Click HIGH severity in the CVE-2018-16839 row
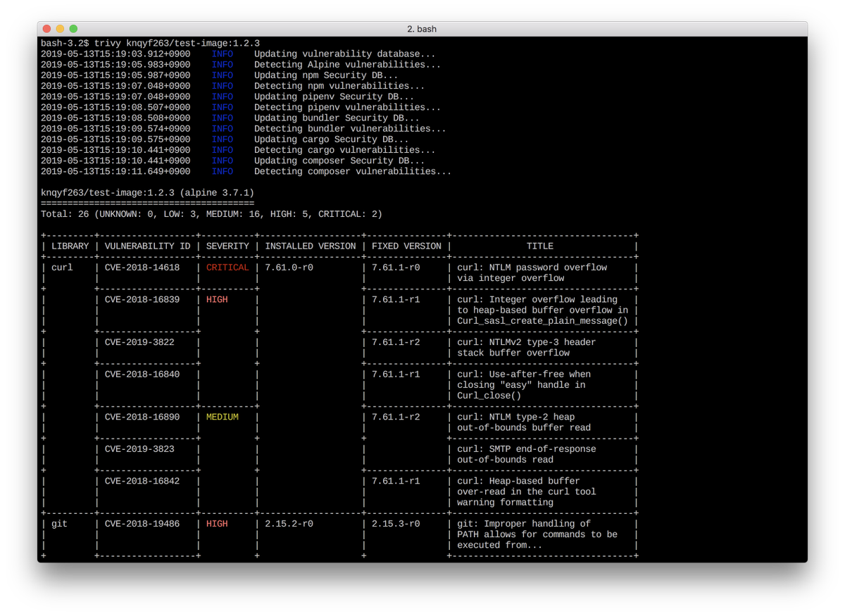The height and width of the screenshot is (616, 845). pyautogui.click(x=217, y=300)
